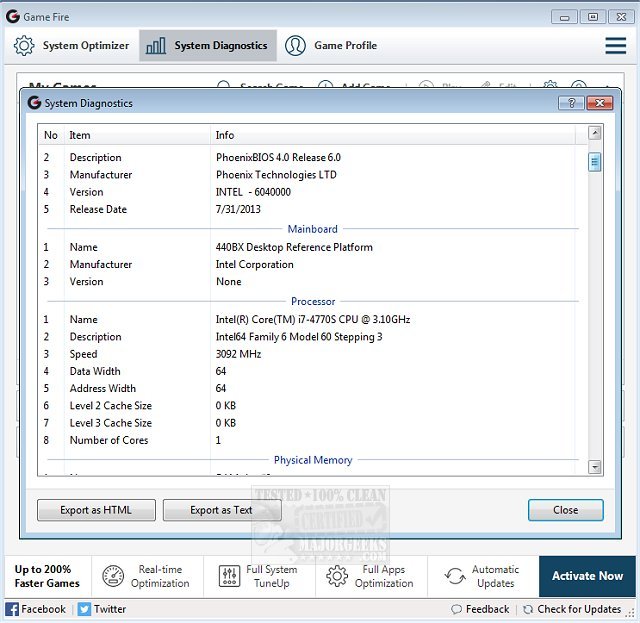
Task: Select the Level 3 Cache Size row
Action: click(x=313, y=423)
